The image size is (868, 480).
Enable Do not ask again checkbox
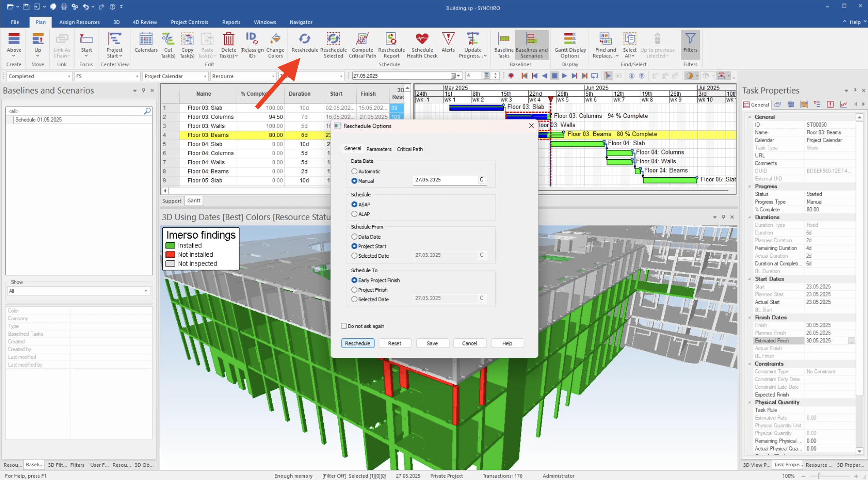pos(344,326)
